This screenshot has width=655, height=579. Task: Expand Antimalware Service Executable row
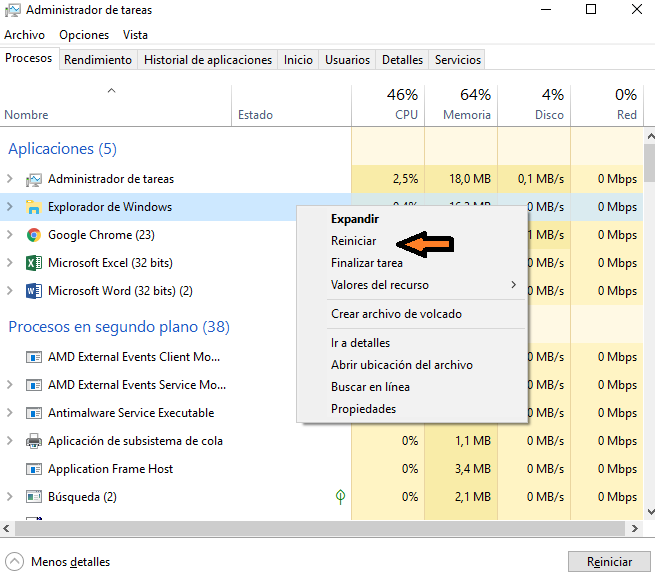click(10, 413)
